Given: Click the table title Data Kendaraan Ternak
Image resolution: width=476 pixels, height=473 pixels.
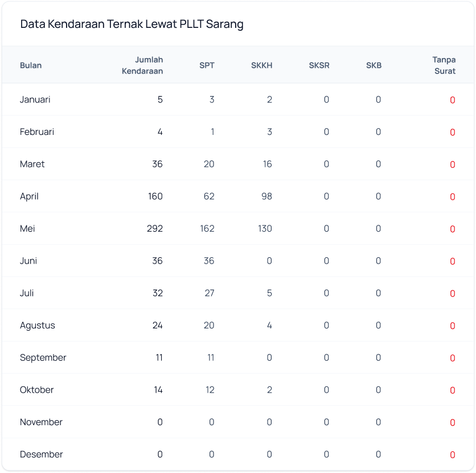Looking at the screenshot, I should pyautogui.click(x=132, y=24).
